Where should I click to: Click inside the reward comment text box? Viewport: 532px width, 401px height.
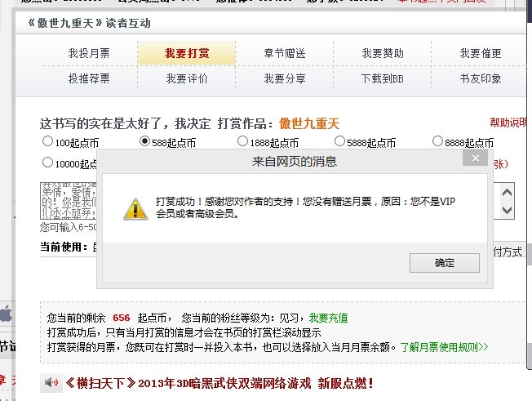coord(69,201)
